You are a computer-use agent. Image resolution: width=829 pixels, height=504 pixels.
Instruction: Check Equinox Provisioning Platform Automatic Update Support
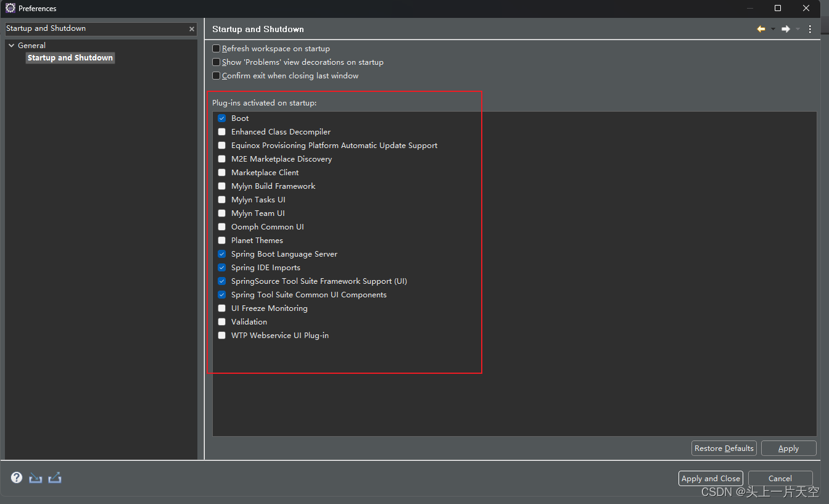point(222,146)
